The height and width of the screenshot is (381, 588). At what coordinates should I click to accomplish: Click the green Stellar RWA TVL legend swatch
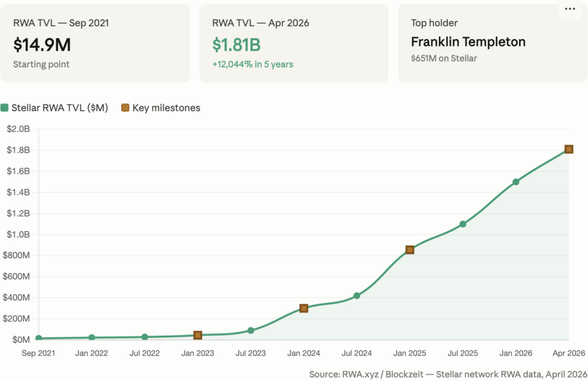[x=5, y=107]
